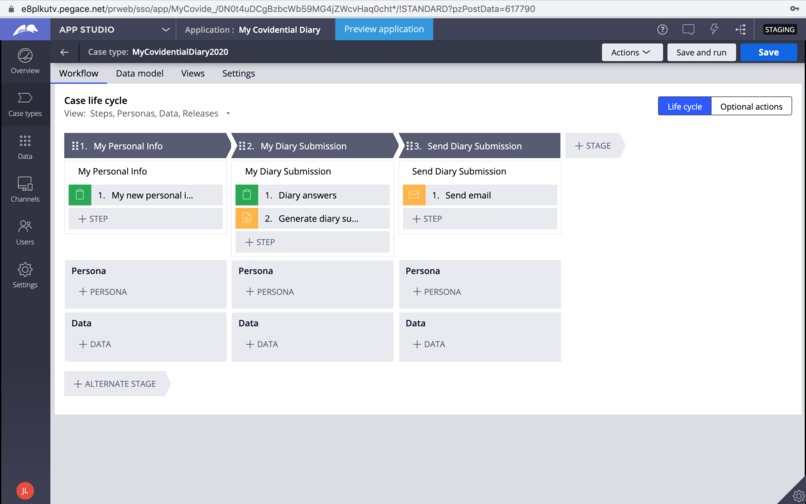Click the lightning bolt icon

click(714, 29)
